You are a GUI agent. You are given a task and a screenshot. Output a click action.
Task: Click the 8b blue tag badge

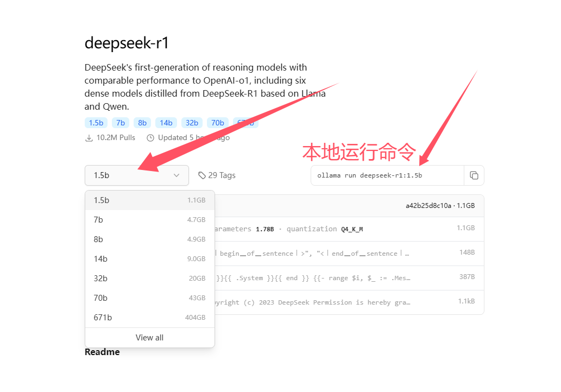click(x=142, y=123)
